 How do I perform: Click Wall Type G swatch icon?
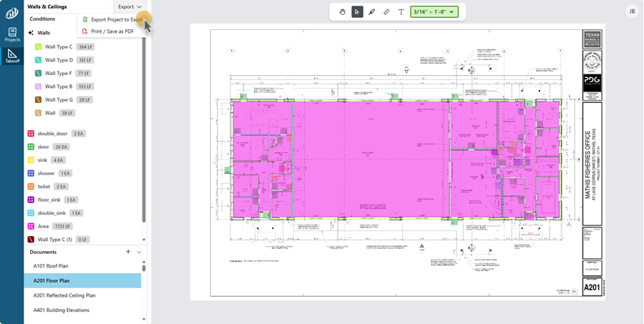[x=38, y=99]
